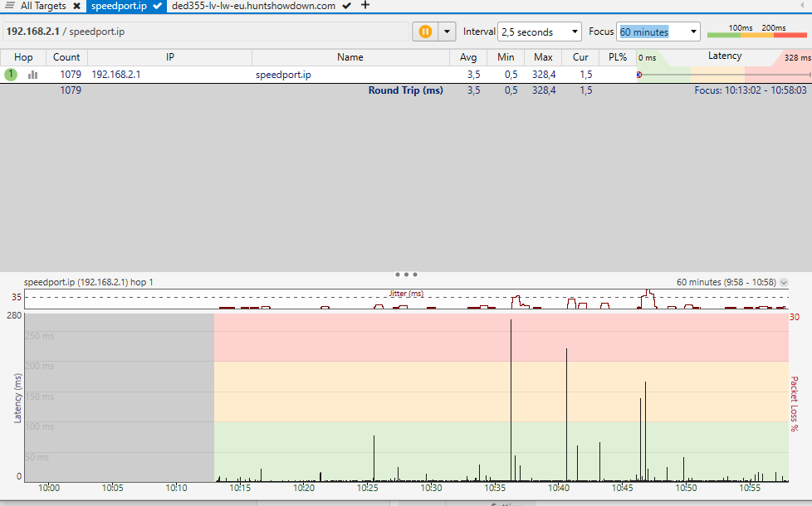The height and width of the screenshot is (506, 812).
Task: Expand the 60 minutes (9:58 - 10:58) graph dropdown
Action: point(784,283)
